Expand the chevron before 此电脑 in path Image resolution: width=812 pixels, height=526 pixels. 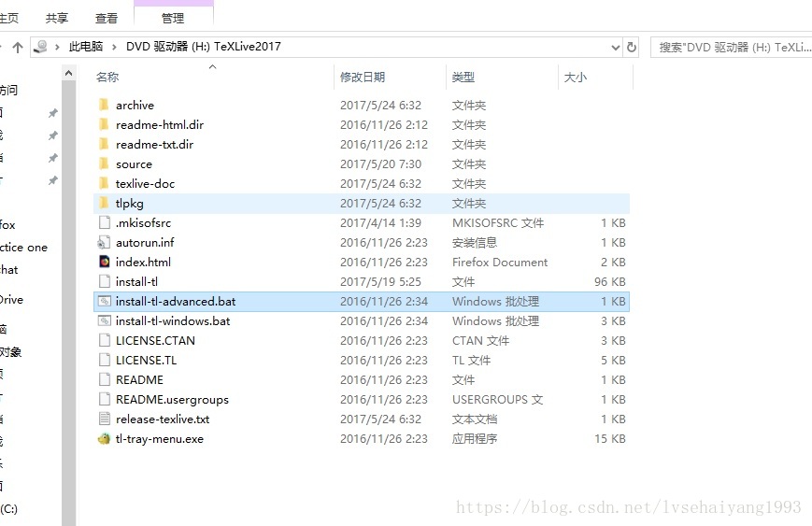tap(57, 47)
